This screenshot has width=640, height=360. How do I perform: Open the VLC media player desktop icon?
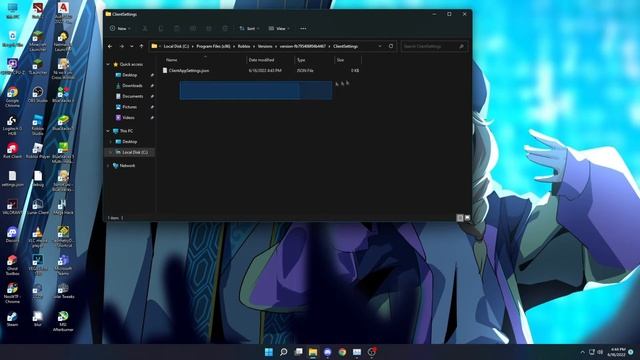pos(38,238)
